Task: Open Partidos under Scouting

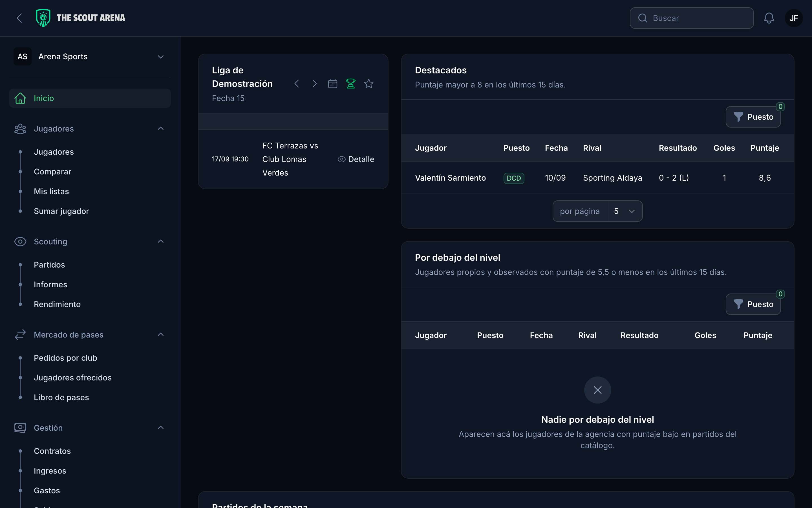Action: coord(49,265)
